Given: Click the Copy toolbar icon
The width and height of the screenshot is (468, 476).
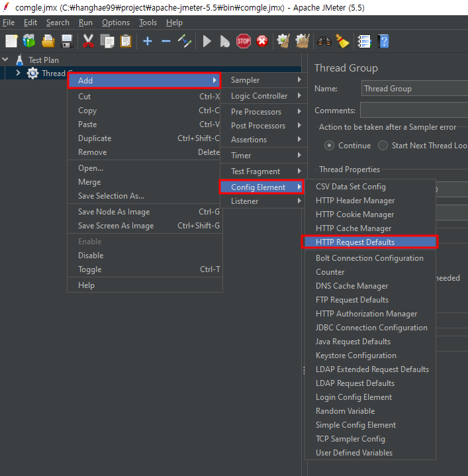Looking at the screenshot, I should pyautogui.click(x=107, y=41).
